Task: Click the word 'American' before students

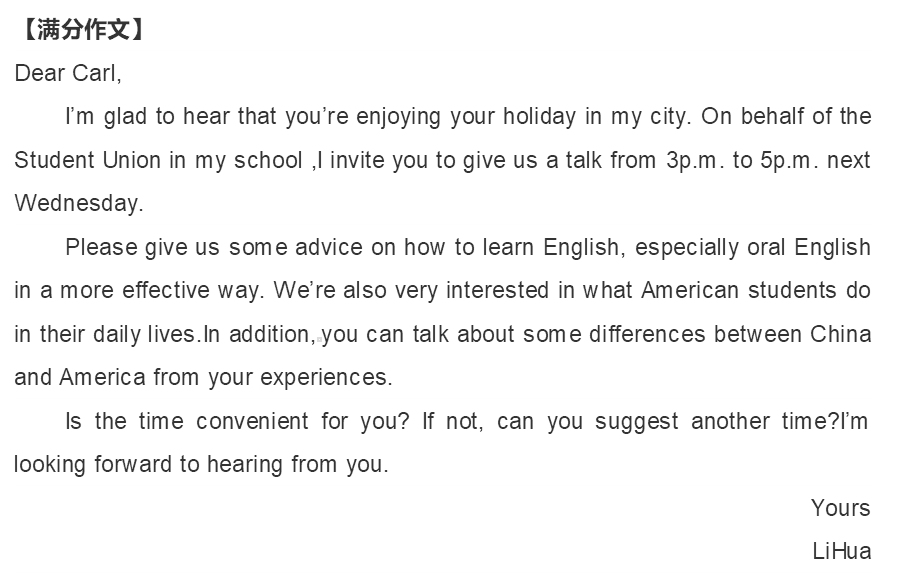Action: (x=690, y=290)
